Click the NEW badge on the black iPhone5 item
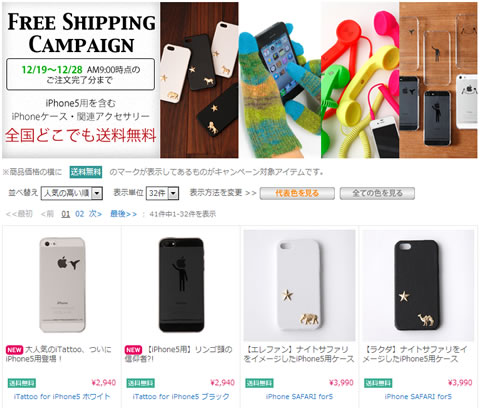Image resolution: width=482 pixels, height=408 pixels. click(x=133, y=350)
